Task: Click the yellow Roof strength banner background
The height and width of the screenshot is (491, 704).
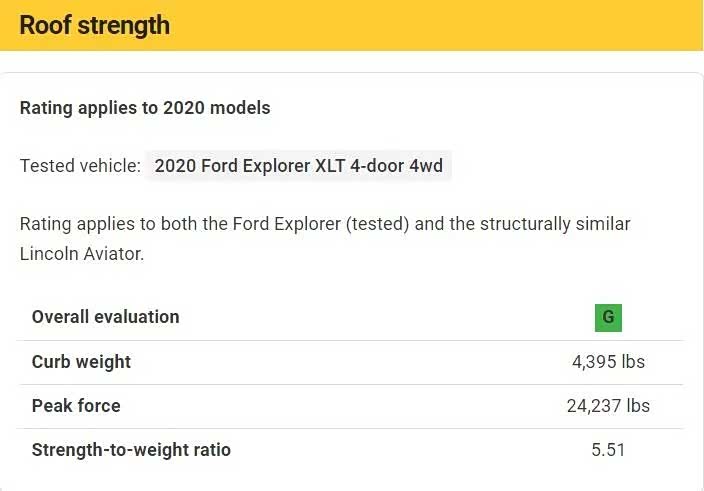Action: (436, 25)
